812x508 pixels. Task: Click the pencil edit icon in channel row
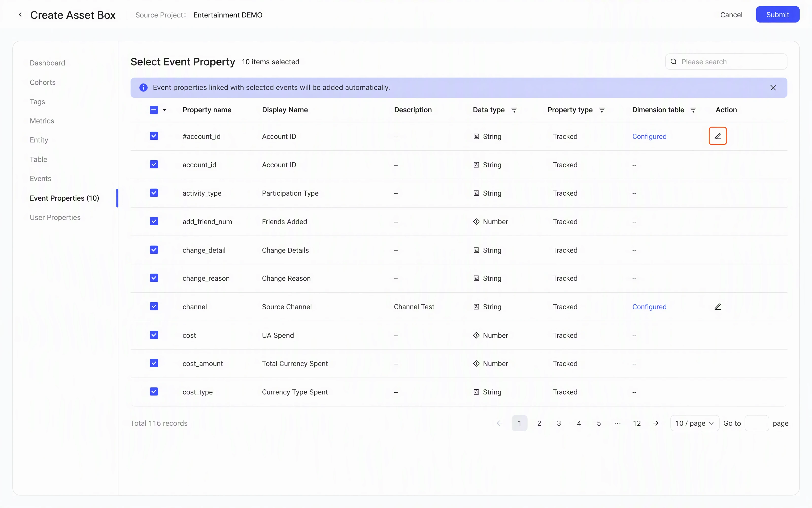pos(717,307)
